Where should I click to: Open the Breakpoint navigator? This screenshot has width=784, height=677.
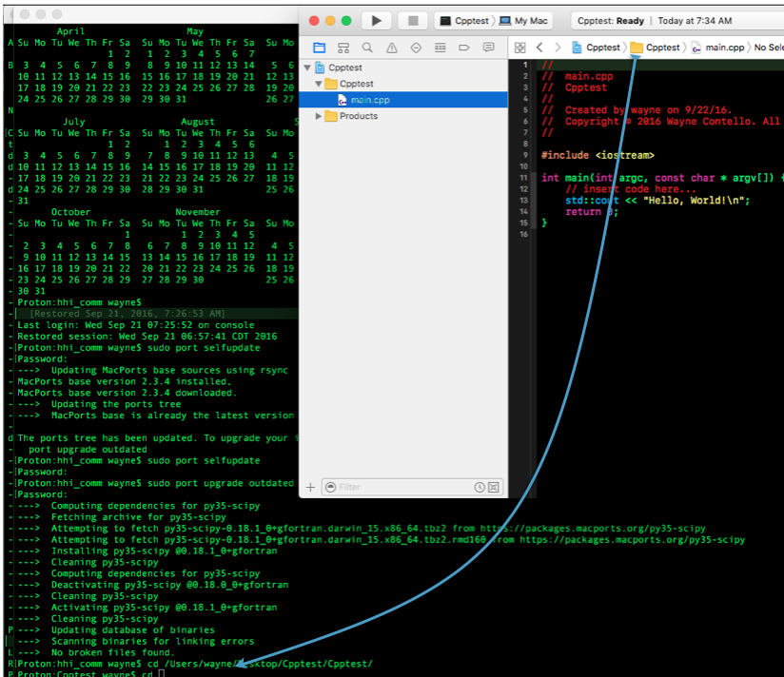click(464, 48)
